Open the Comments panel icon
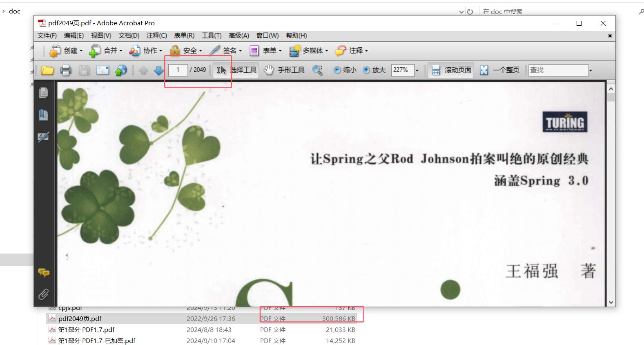 tap(44, 272)
